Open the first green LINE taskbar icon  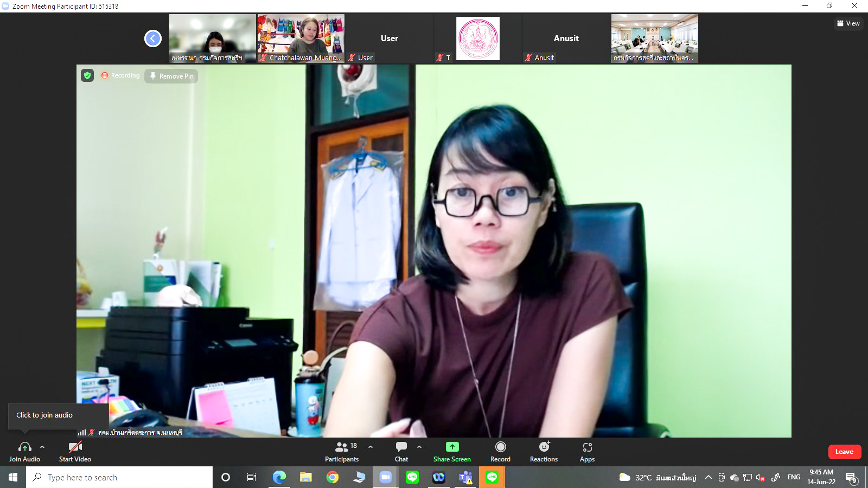[412, 477]
